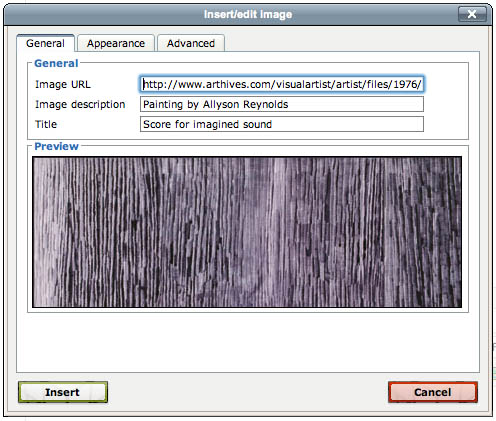Image resolution: width=496 pixels, height=421 pixels.
Task: Open the Appearance tab
Action: (x=116, y=43)
